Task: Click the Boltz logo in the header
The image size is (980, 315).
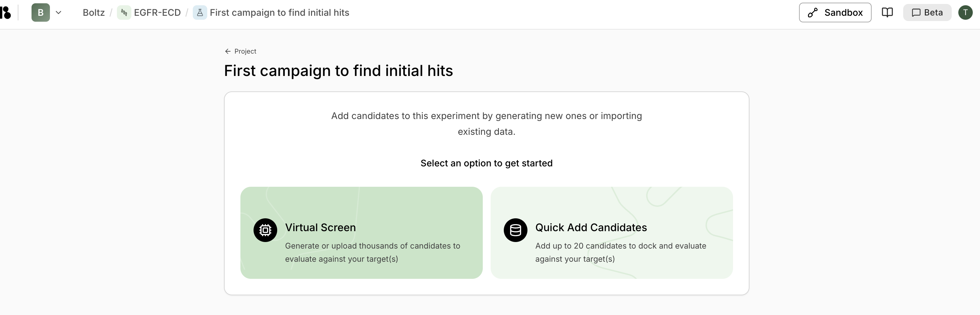Action: (x=6, y=12)
